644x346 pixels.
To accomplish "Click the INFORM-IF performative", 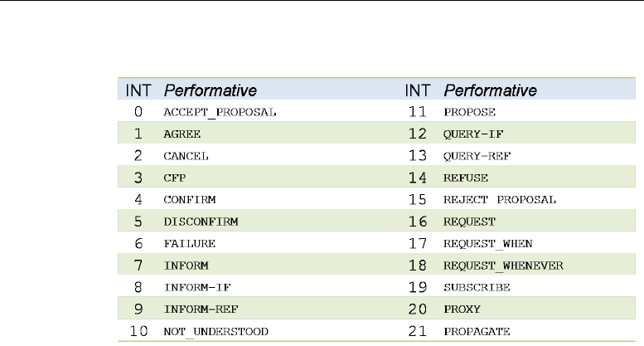I will click(x=196, y=288).
